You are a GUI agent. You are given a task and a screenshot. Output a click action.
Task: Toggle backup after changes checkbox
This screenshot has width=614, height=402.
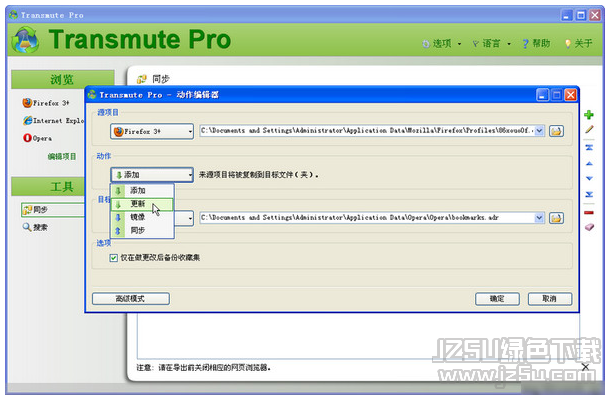[x=114, y=258]
